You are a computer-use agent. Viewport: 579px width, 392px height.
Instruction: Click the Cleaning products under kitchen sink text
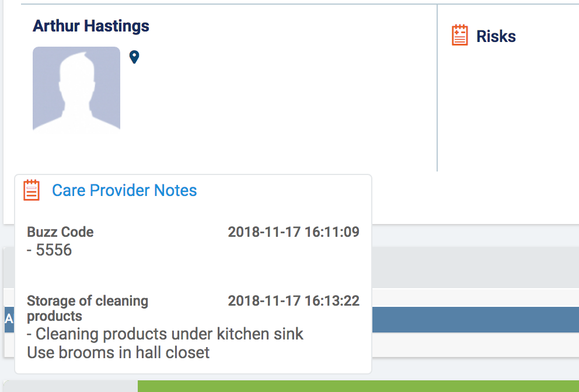169,334
